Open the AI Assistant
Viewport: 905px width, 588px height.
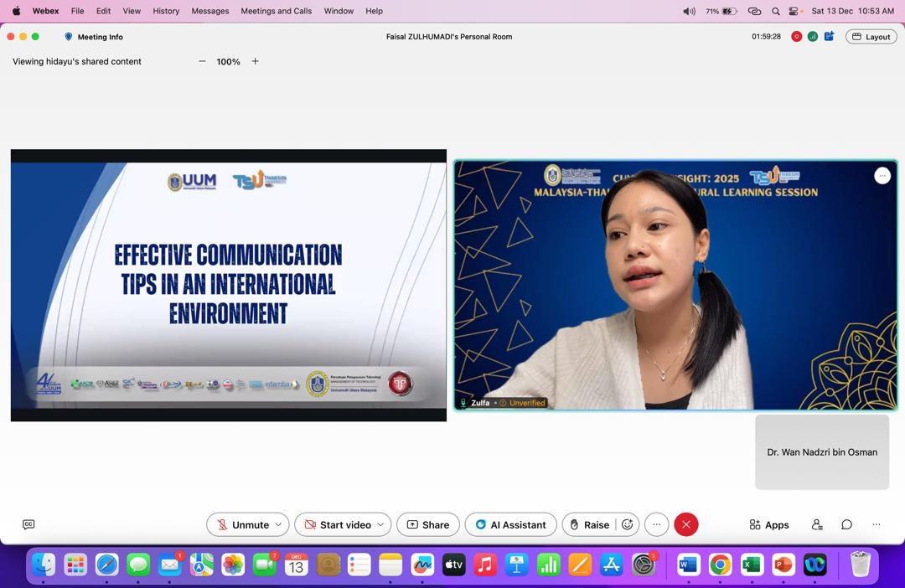point(510,524)
